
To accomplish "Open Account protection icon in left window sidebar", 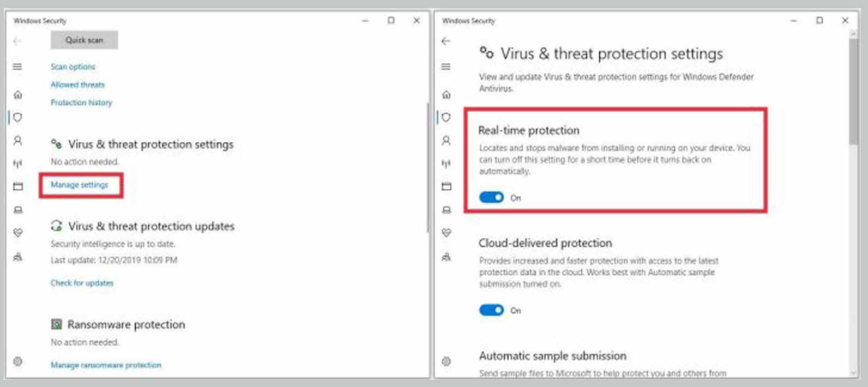I will 18,141.
